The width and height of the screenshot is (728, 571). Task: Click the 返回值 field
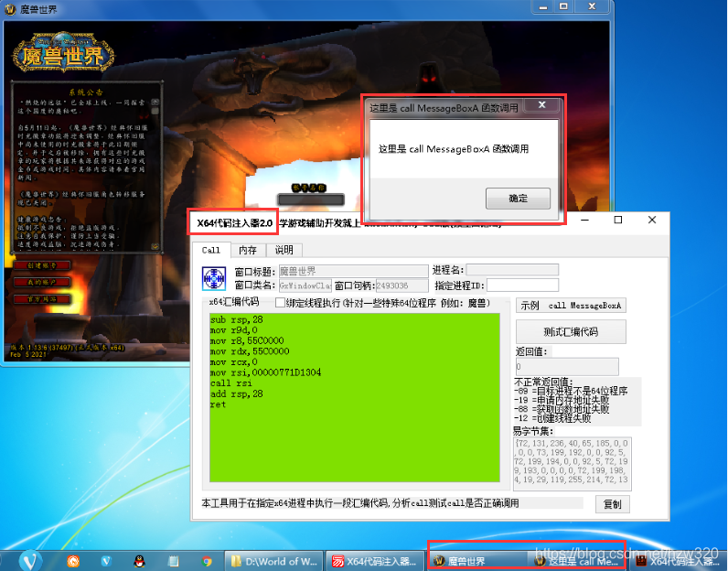(x=567, y=366)
